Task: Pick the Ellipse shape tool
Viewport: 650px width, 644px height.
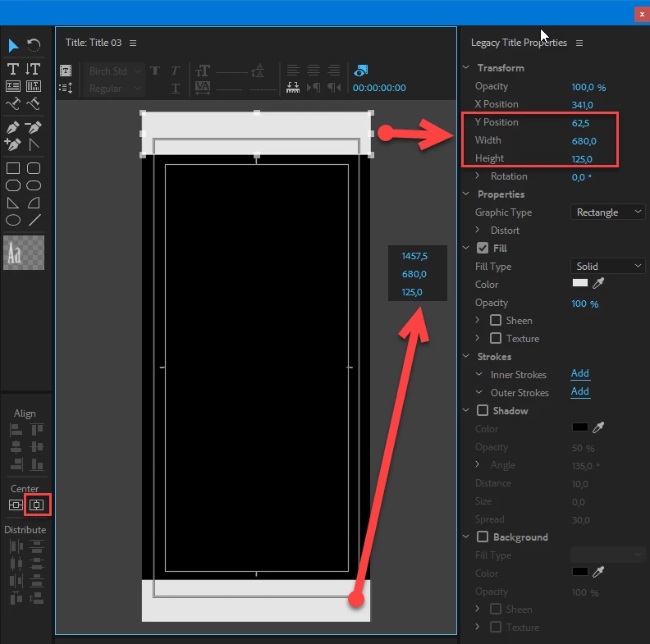Action: (13, 220)
